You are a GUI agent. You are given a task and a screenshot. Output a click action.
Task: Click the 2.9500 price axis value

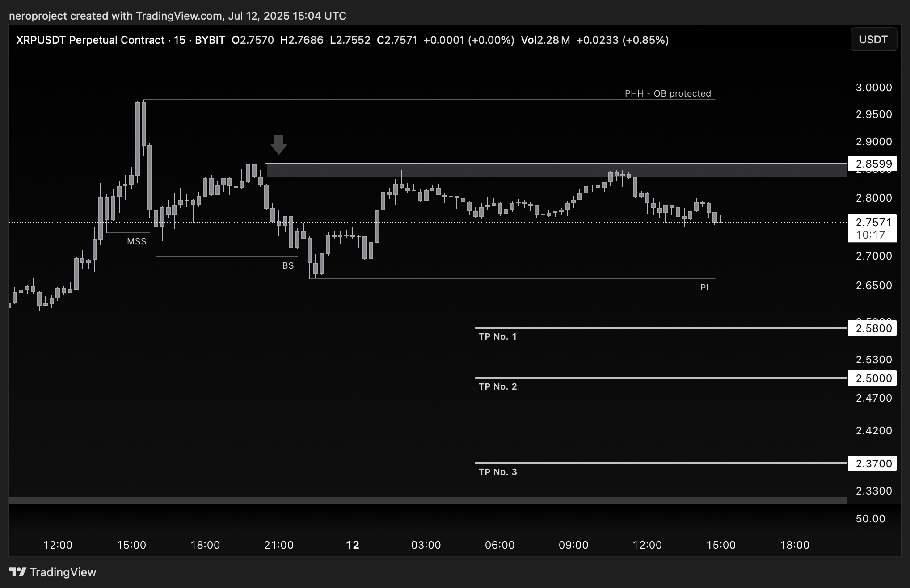pos(874,114)
